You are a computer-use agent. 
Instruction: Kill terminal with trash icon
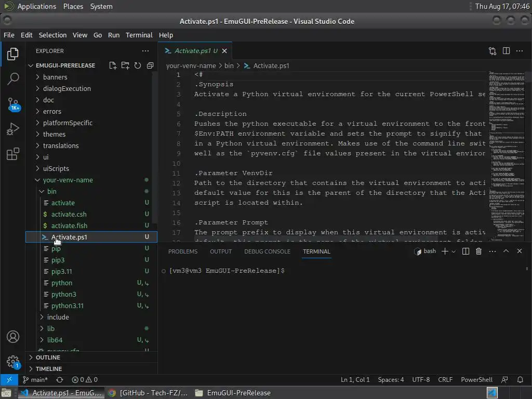click(478, 251)
